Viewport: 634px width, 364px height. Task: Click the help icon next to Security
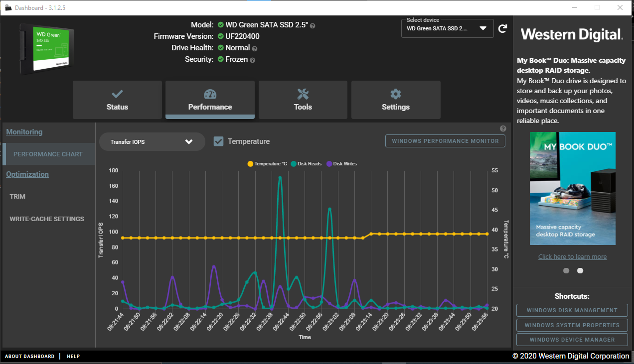[252, 60]
